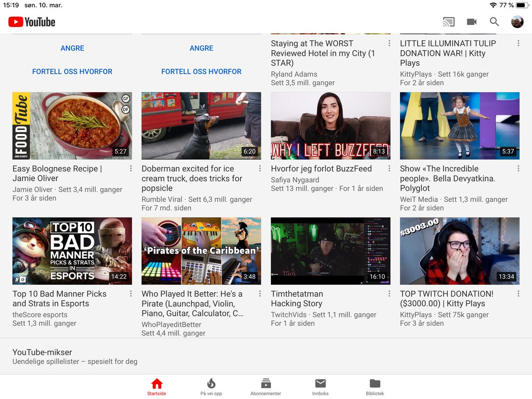The width and height of the screenshot is (532, 399).
Task: Click the second ANGRE undo button
Action: 201,48
